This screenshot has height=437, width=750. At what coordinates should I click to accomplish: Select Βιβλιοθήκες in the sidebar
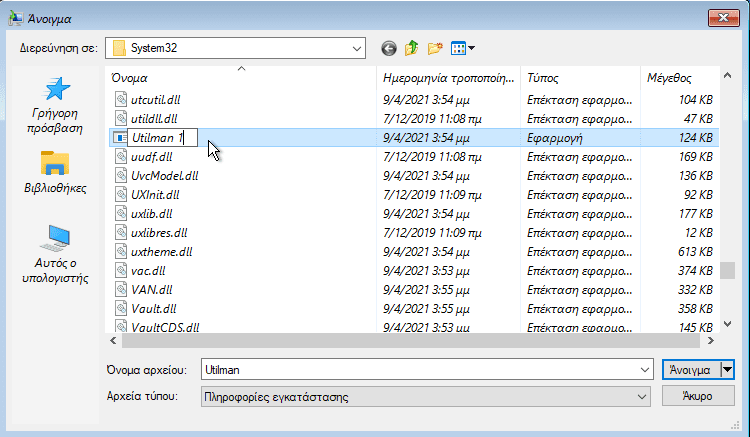pyautogui.click(x=55, y=172)
